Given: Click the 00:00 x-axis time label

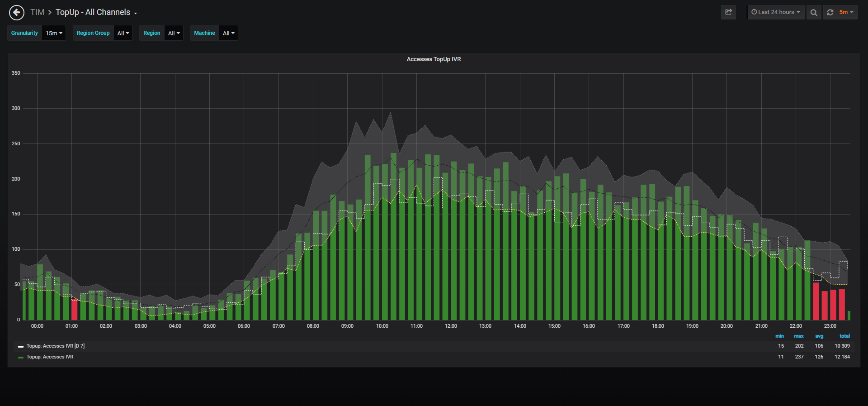Looking at the screenshot, I should pyautogui.click(x=37, y=326).
